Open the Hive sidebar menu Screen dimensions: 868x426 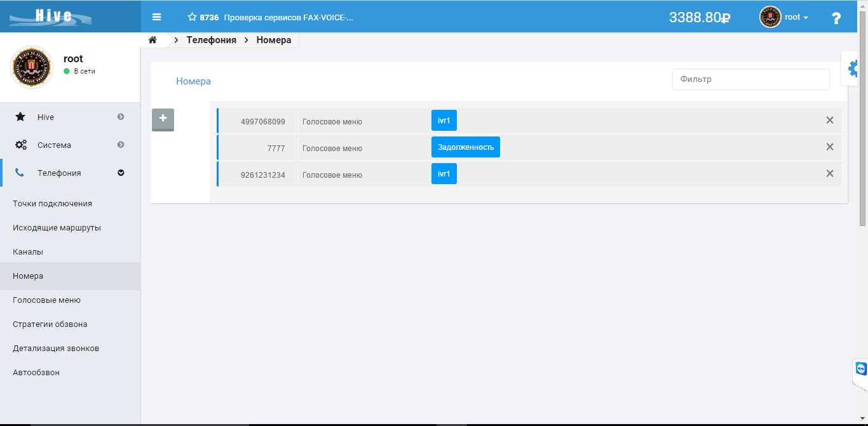(x=70, y=117)
